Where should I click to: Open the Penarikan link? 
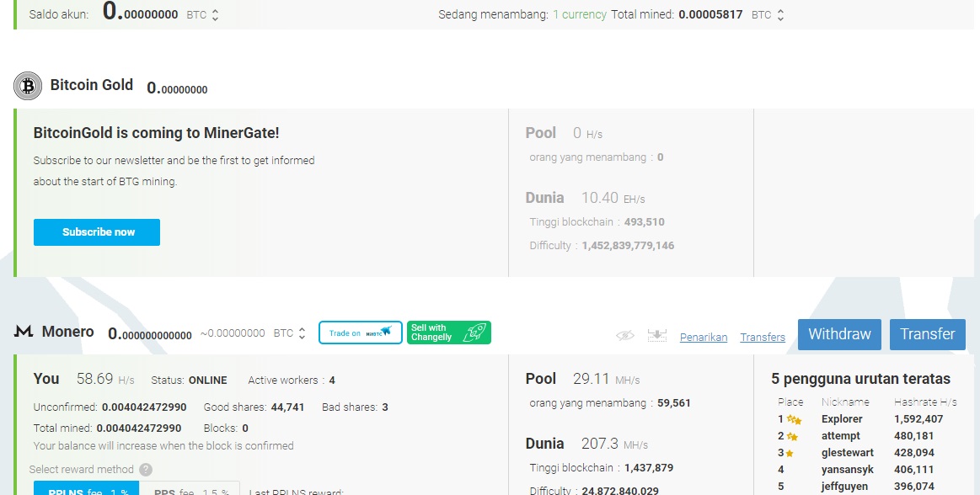tap(704, 337)
